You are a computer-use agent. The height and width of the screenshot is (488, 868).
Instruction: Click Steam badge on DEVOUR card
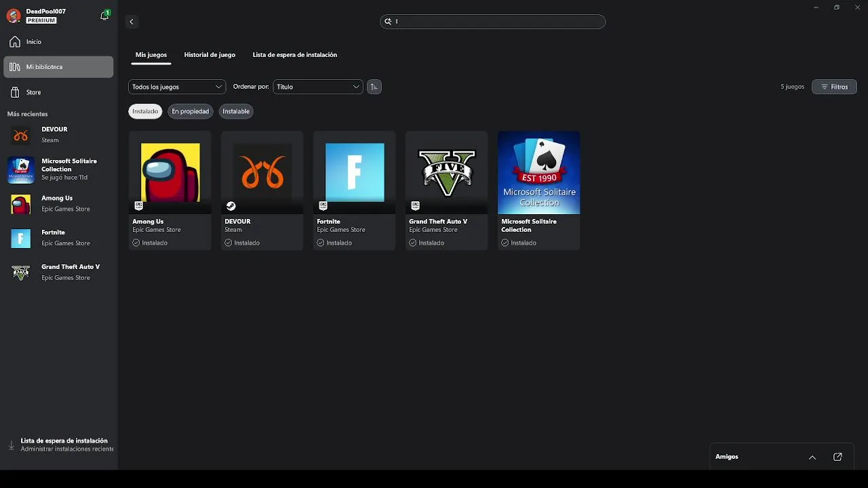point(231,206)
